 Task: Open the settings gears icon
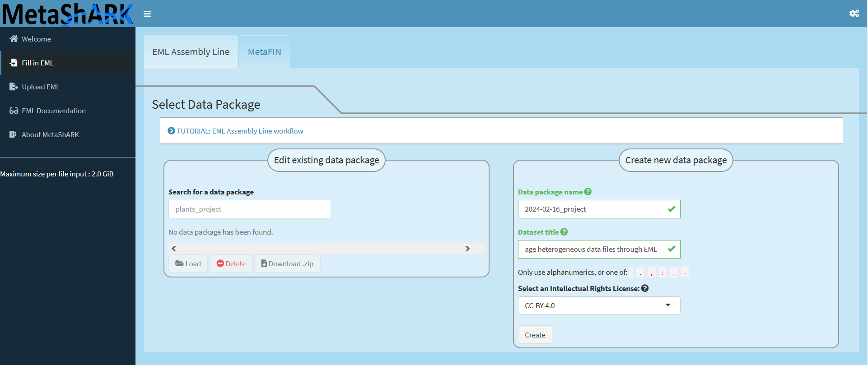(854, 14)
